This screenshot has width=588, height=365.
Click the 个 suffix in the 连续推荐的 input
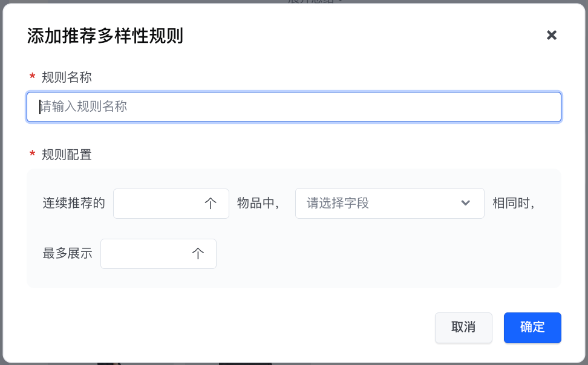click(211, 204)
